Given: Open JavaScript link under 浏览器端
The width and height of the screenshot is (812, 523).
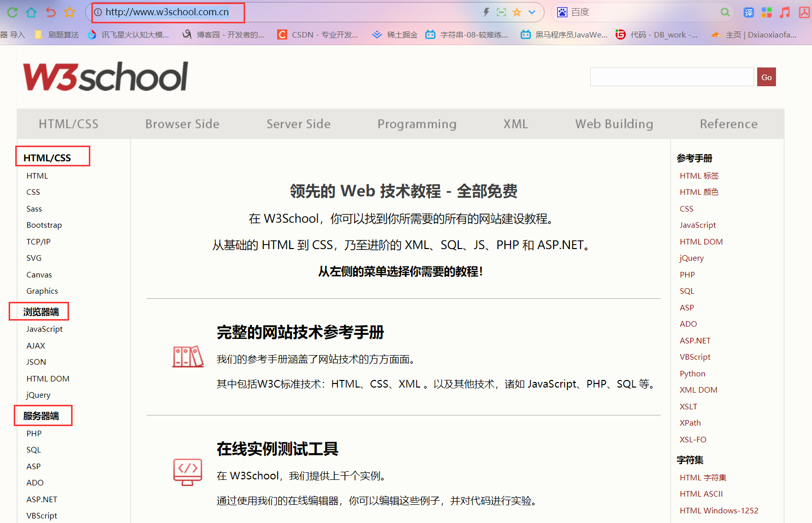Looking at the screenshot, I should 45,329.
